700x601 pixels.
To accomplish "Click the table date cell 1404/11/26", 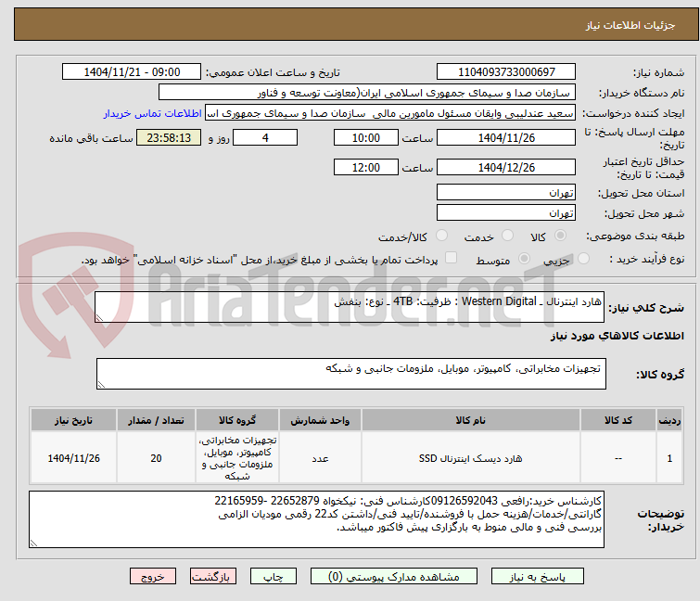I will coord(73,458).
